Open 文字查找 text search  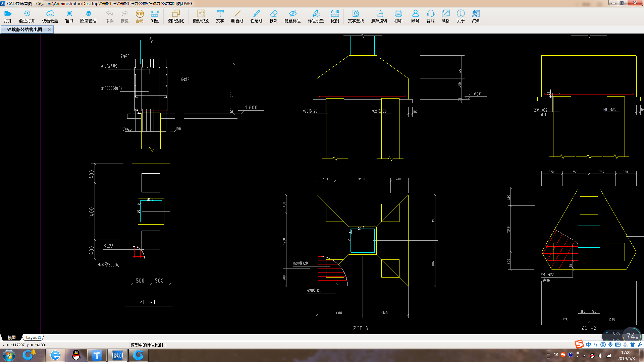[356, 16]
